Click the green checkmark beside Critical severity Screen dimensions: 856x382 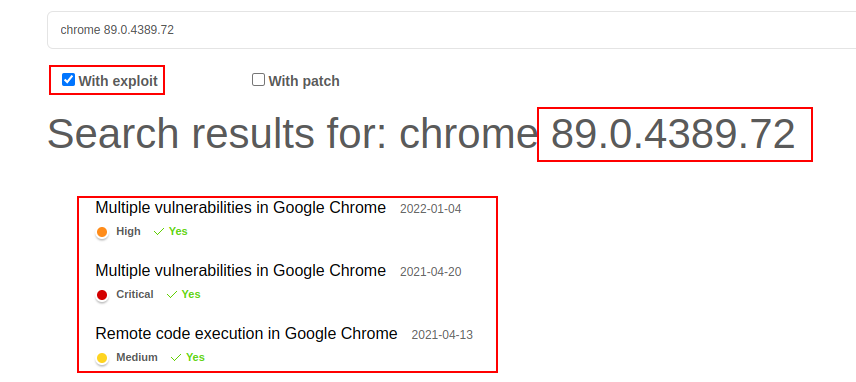172,295
